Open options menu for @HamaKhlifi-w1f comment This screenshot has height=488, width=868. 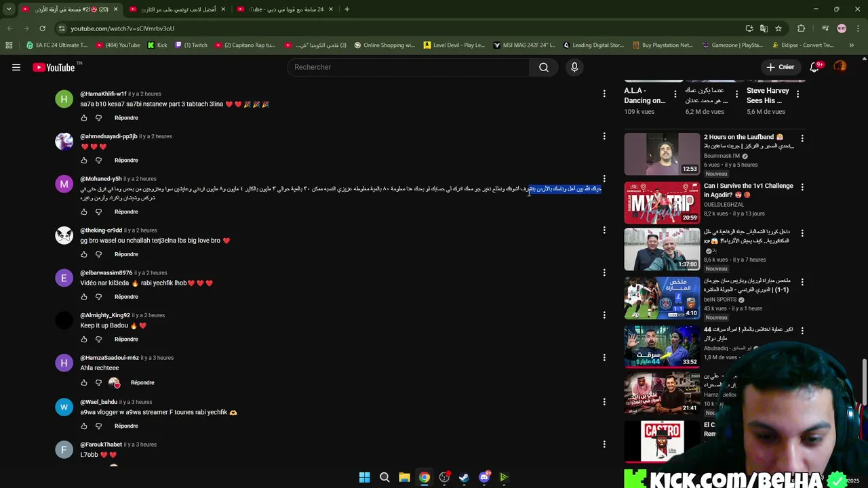coord(604,94)
